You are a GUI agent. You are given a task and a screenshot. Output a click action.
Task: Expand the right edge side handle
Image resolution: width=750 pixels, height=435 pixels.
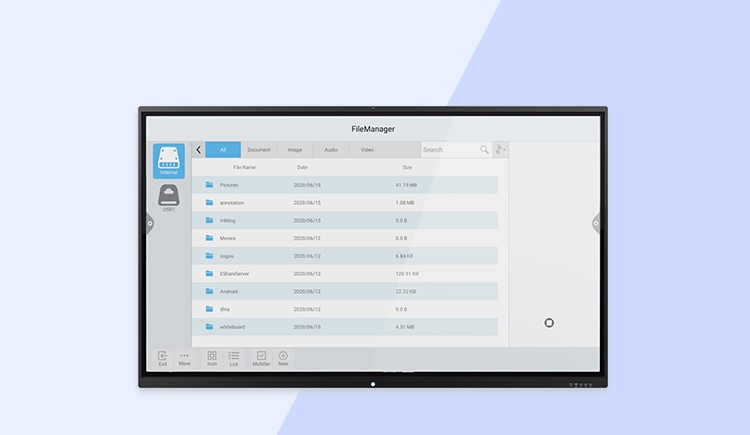point(596,223)
